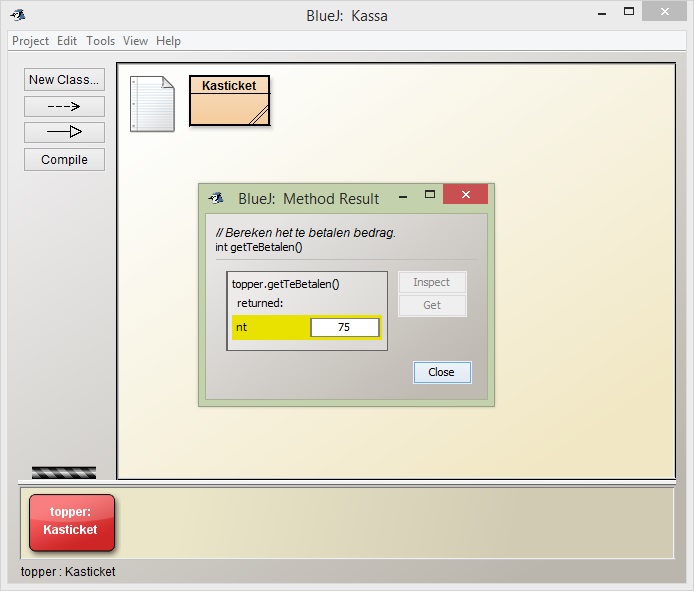Click the Get button

432,305
